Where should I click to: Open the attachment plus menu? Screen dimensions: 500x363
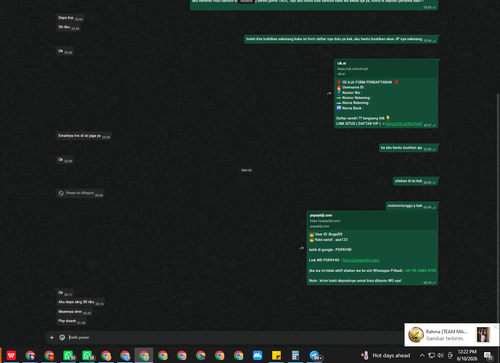tap(52, 337)
